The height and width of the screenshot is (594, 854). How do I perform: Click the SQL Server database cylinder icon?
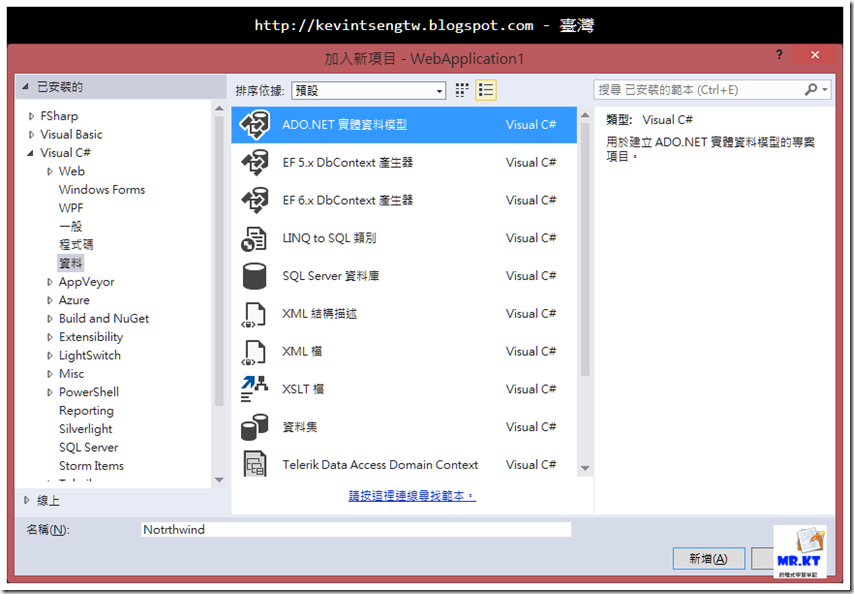[x=254, y=276]
